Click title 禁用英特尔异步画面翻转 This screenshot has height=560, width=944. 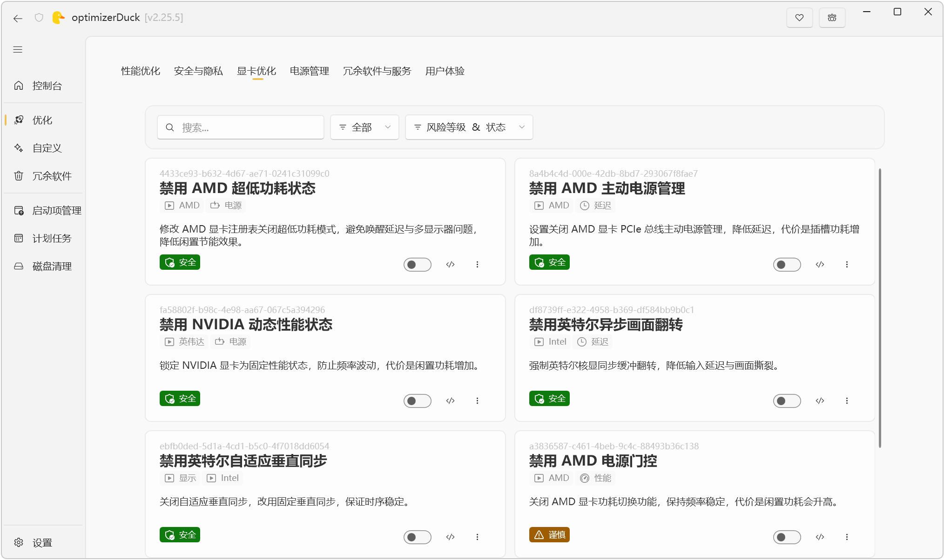pyautogui.click(x=606, y=325)
